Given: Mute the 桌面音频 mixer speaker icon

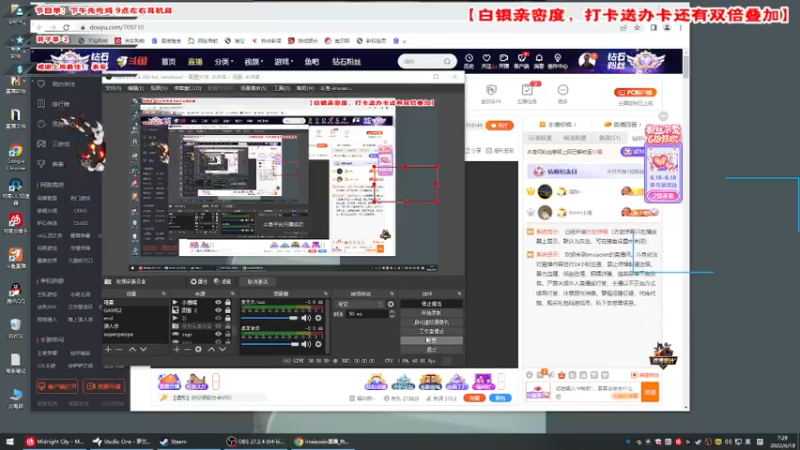Looking at the screenshot, I should 306,344.
